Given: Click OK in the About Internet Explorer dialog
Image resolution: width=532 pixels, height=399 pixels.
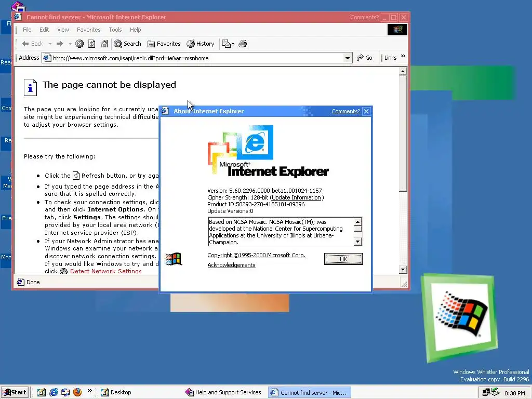Looking at the screenshot, I should click(343, 259).
